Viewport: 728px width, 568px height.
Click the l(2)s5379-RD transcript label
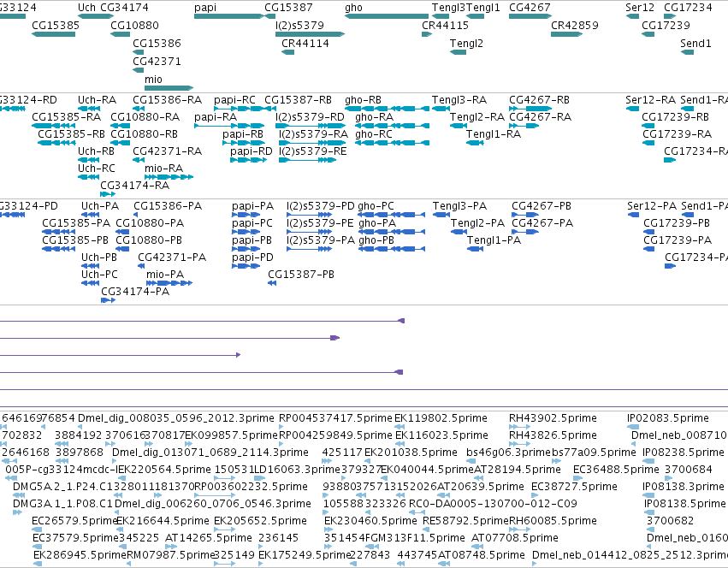click(x=310, y=117)
